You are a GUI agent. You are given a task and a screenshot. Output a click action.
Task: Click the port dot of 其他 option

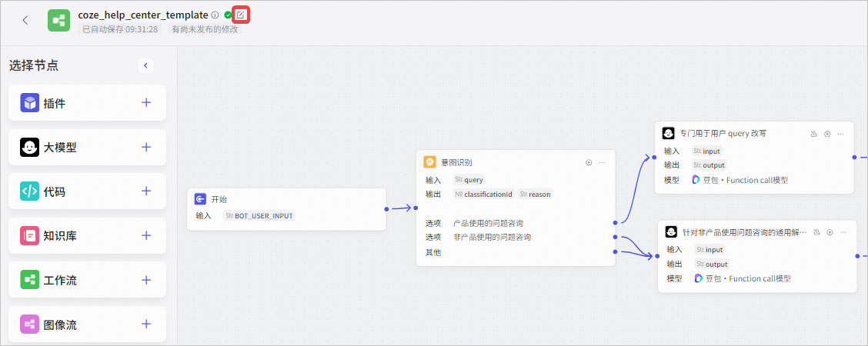[x=615, y=251]
